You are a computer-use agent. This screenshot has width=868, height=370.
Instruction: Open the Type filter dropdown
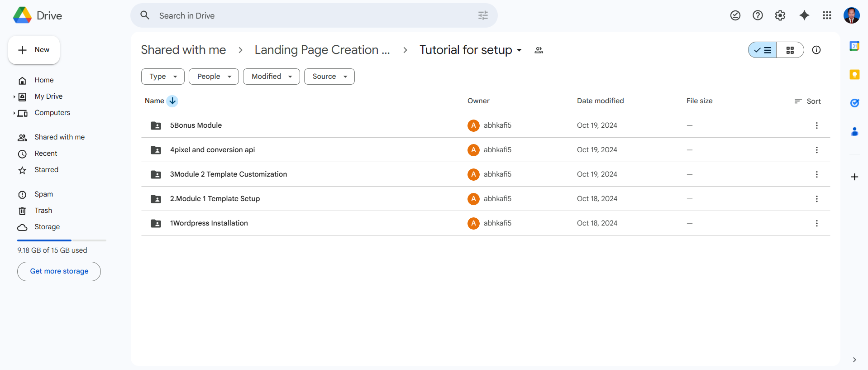click(x=162, y=77)
